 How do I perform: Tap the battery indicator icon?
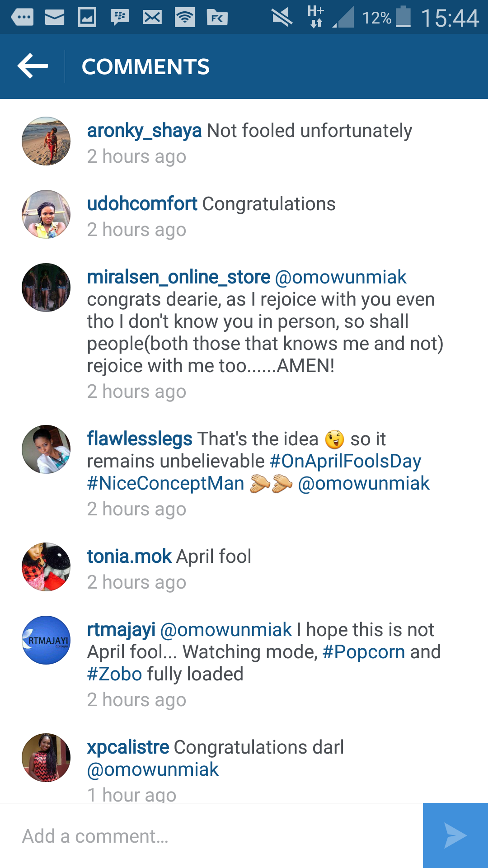pyautogui.click(x=403, y=17)
